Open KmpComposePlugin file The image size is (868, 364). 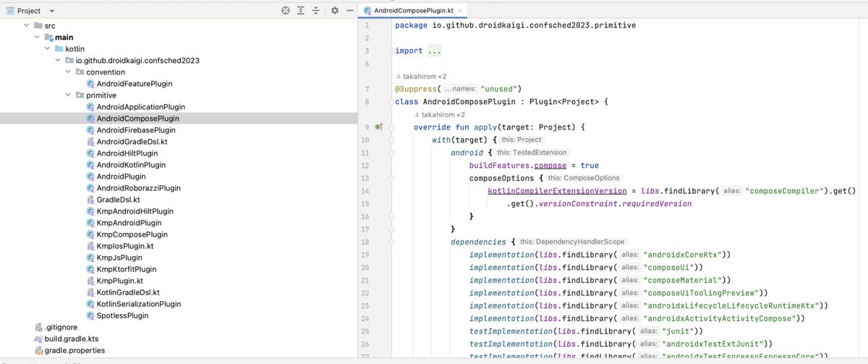(127, 234)
